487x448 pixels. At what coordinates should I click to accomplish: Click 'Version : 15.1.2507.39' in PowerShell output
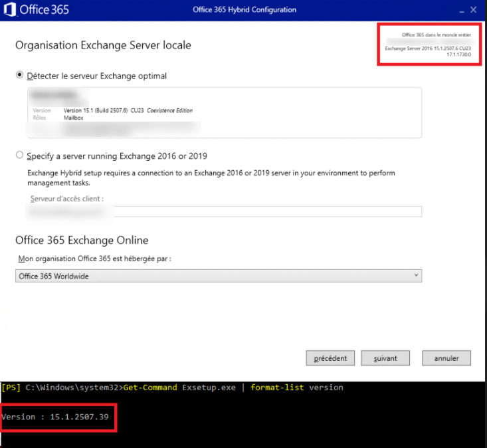[x=55, y=417]
